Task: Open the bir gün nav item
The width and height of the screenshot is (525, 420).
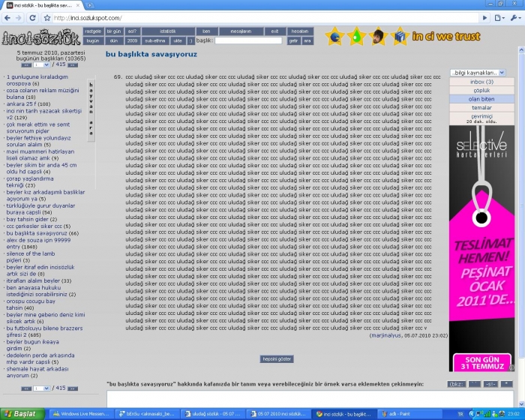Action: [114, 31]
